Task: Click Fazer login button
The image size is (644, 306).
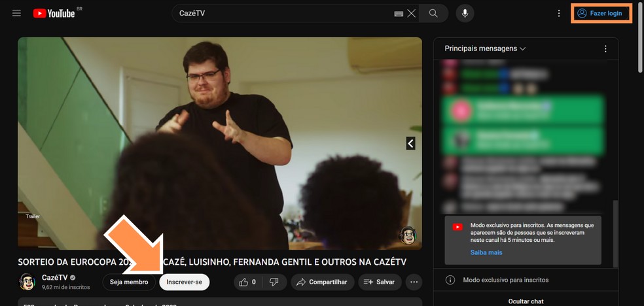Action: tap(601, 13)
